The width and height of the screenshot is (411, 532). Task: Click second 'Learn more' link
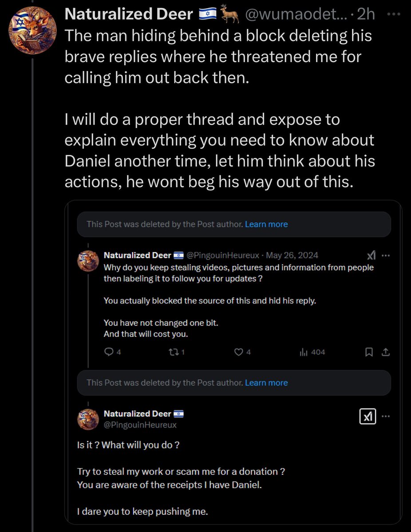[266, 382]
